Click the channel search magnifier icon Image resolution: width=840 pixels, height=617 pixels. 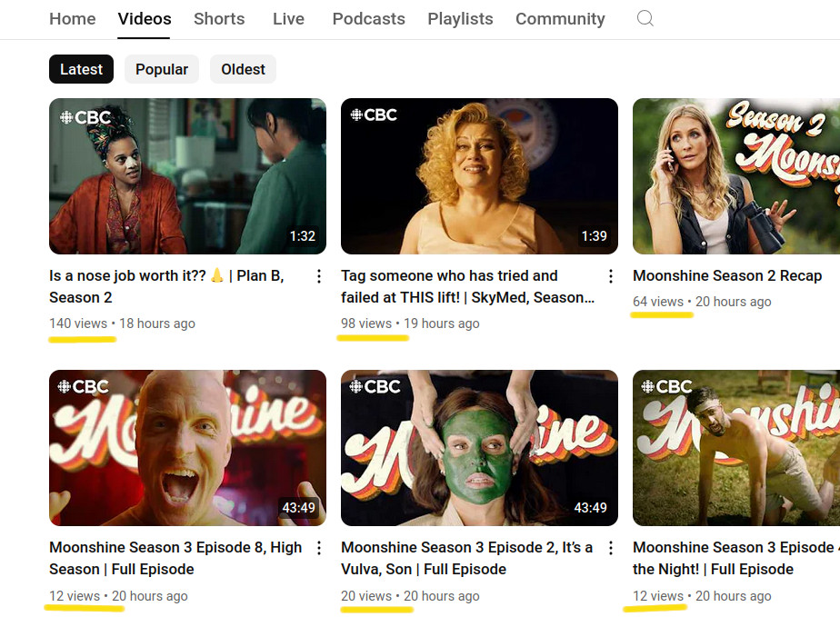(645, 18)
